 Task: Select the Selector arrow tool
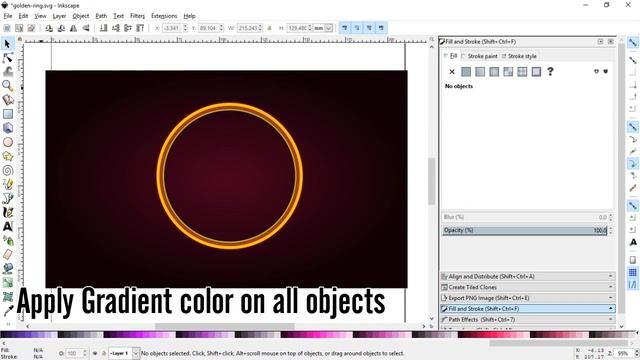point(7,43)
